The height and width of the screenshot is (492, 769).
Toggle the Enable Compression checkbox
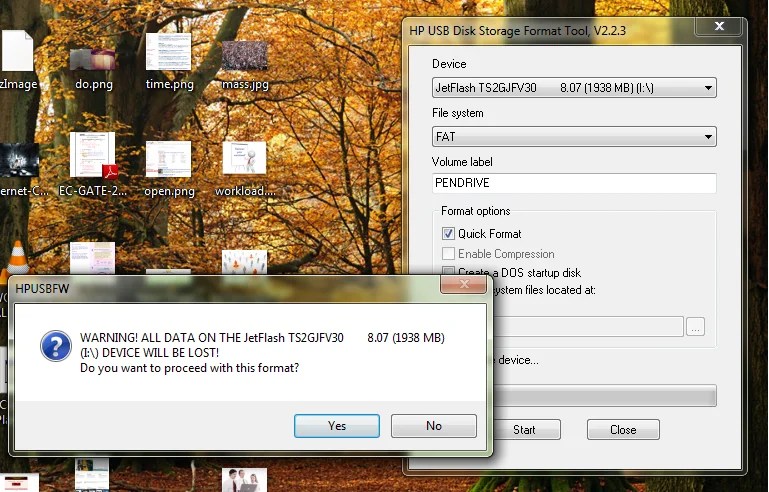click(x=448, y=254)
